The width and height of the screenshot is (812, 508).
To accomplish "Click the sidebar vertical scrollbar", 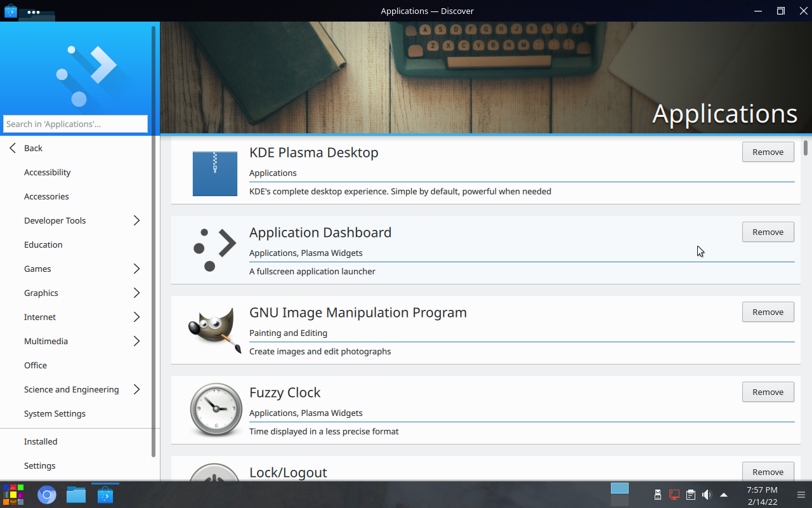I will point(154,241).
